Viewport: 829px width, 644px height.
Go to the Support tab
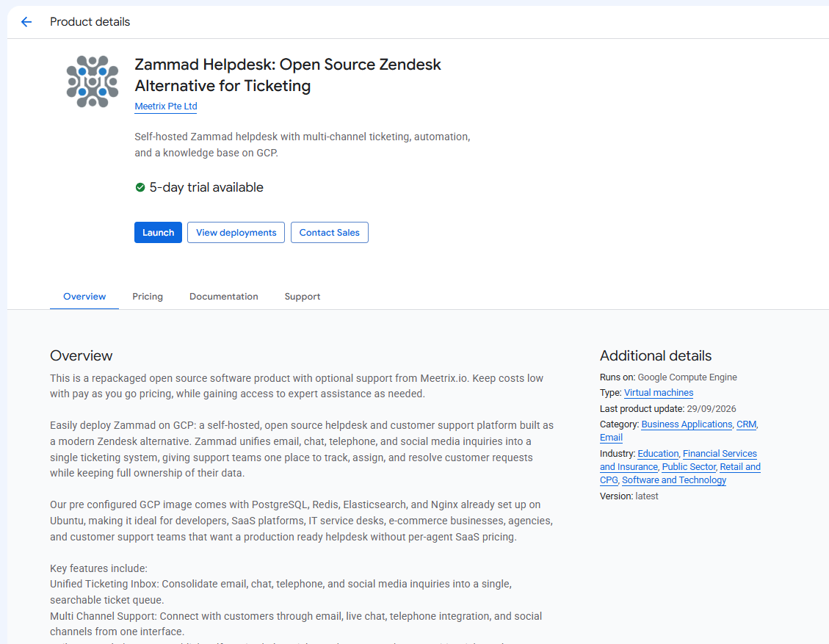click(303, 297)
